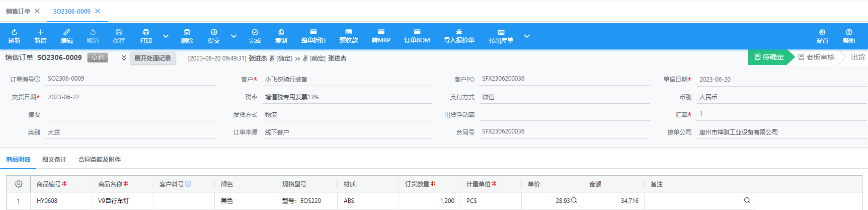Click the 草稿 status badge

pyautogui.click(x=98, y=58)
